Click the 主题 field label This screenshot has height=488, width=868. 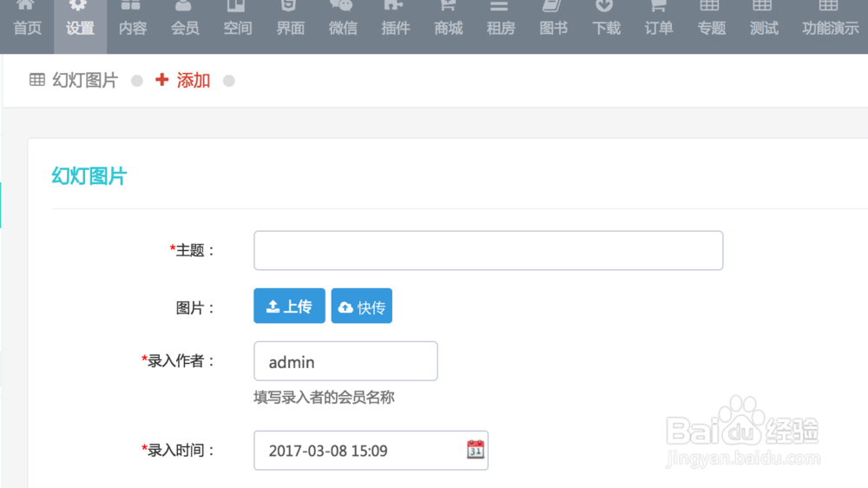point(192,250)
